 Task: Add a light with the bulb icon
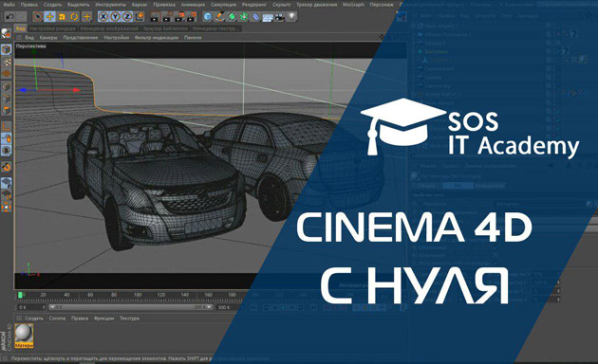(x=291, y=17)
